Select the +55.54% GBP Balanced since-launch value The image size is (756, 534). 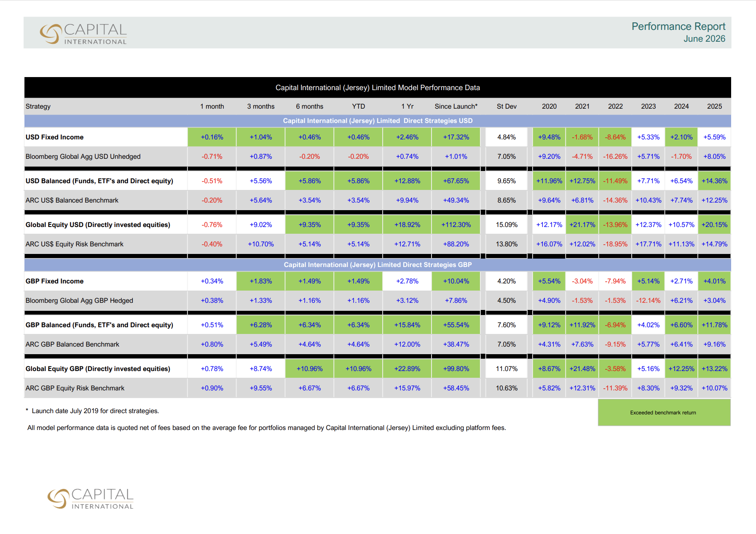click(x=456, y=325)
